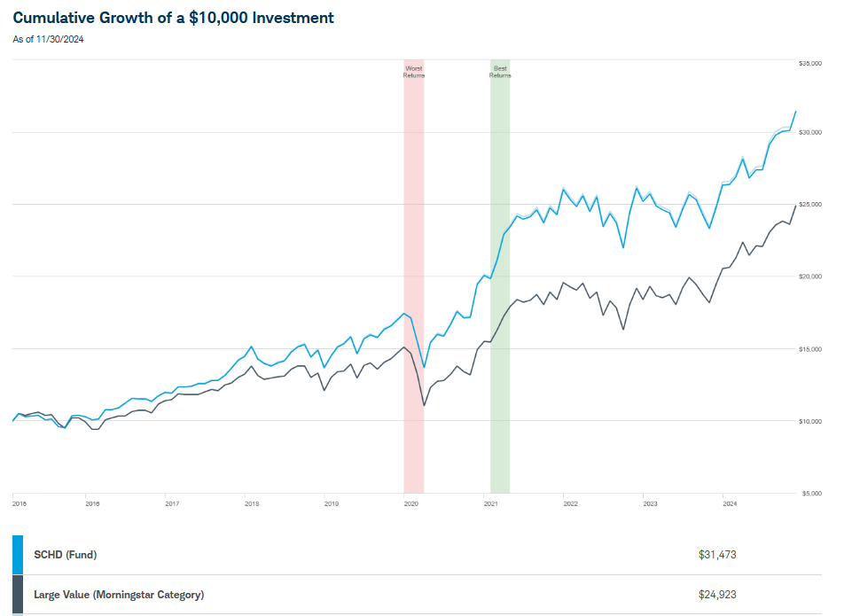The image size is (860, 616).
Task: Click the $5,000 y-axis label
Action: (813, 493)
